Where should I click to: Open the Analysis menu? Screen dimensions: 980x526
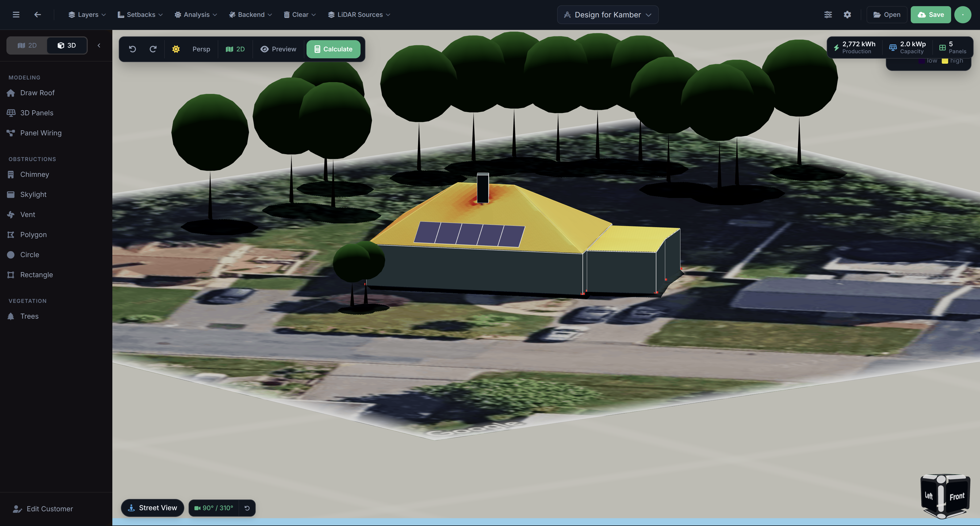(196, 14)
